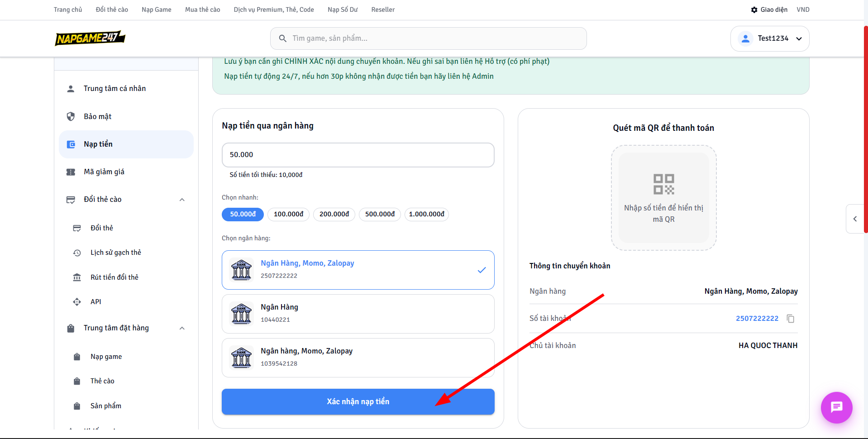868x439 pixels.
Task: Click the Giao diện settings gear icon
Action: pos(754,10)
